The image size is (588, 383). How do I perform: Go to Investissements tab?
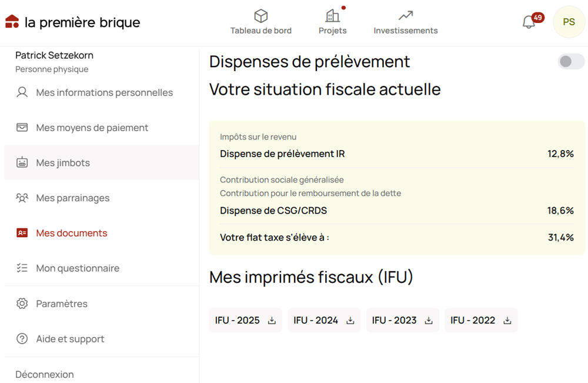pos(405,22)
